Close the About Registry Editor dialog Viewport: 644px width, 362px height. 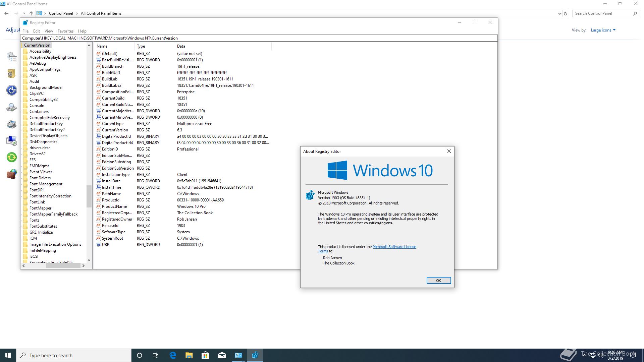click(449, 151)
